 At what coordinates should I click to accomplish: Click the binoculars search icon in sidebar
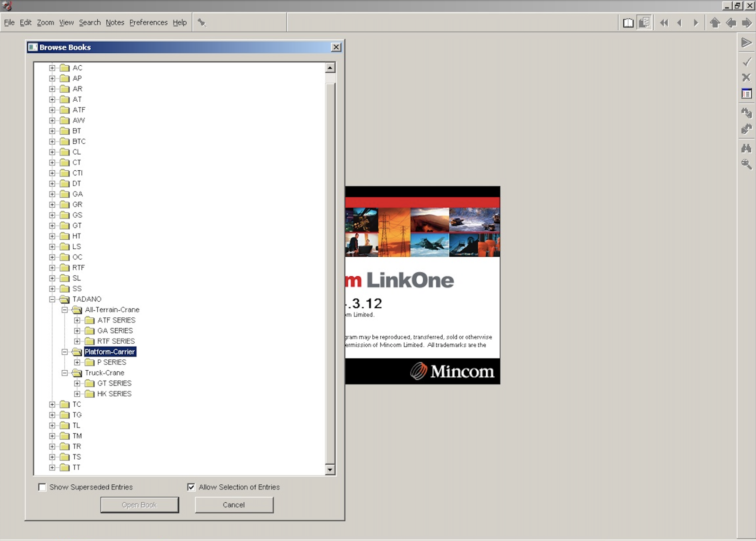click(747, 148)
